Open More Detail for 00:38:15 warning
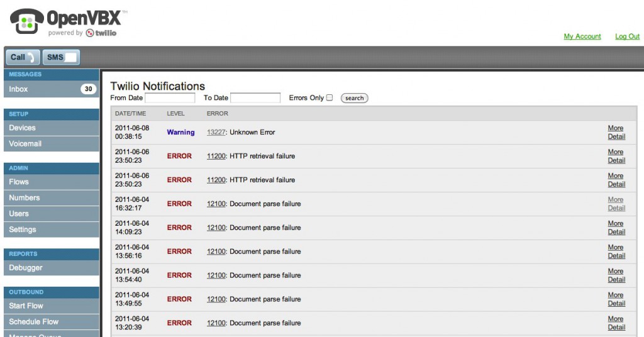Image resolution: width=644 pixels, height=337 pixels. [616, 132]
